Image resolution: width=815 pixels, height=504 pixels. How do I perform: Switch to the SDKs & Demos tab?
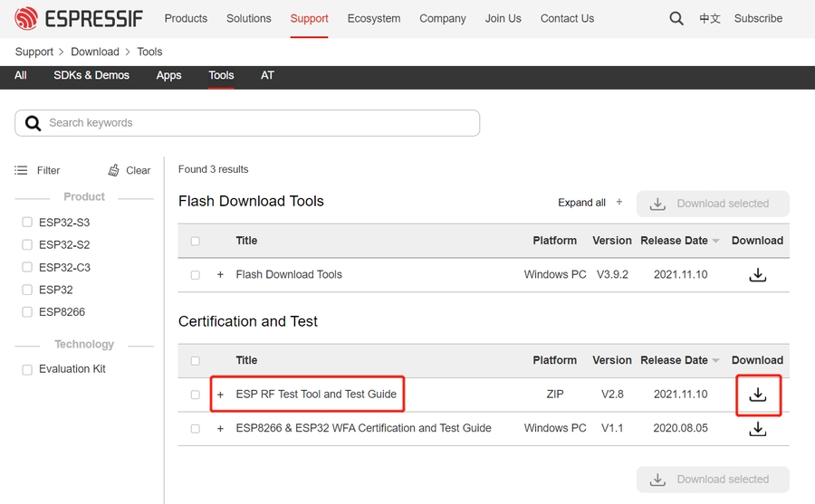tap(91, 76)
